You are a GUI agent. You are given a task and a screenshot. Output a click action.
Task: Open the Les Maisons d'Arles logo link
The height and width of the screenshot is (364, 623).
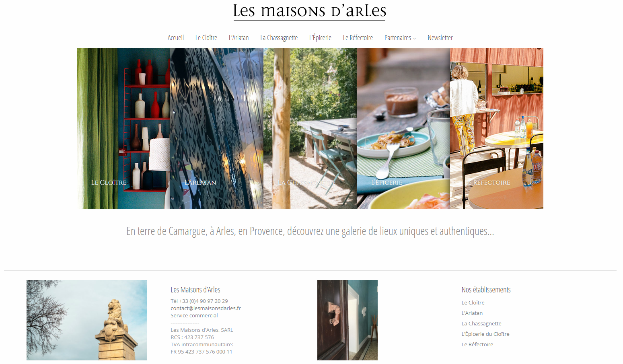click(309, 11)
